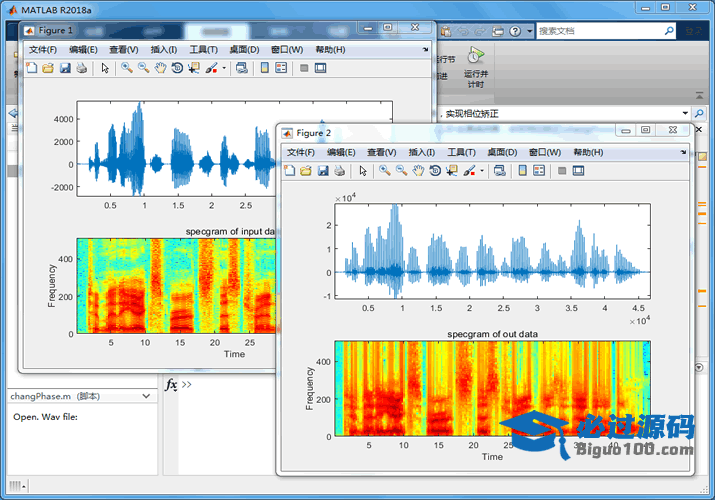The height and width of the screenshot is (500, 715).
Task: Expand the changPhase.m details panel chevron
Action: coord(146,396)
